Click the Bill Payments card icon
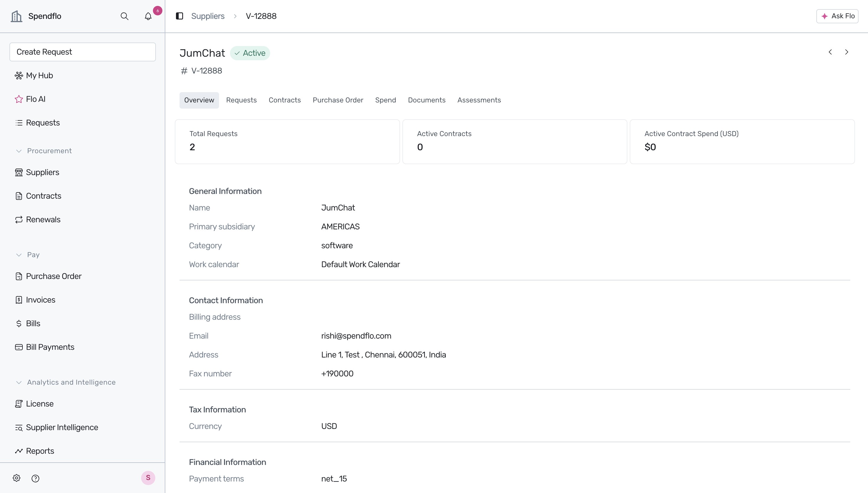This screenshot has width=868, height=493. click(x=19, y=347)
